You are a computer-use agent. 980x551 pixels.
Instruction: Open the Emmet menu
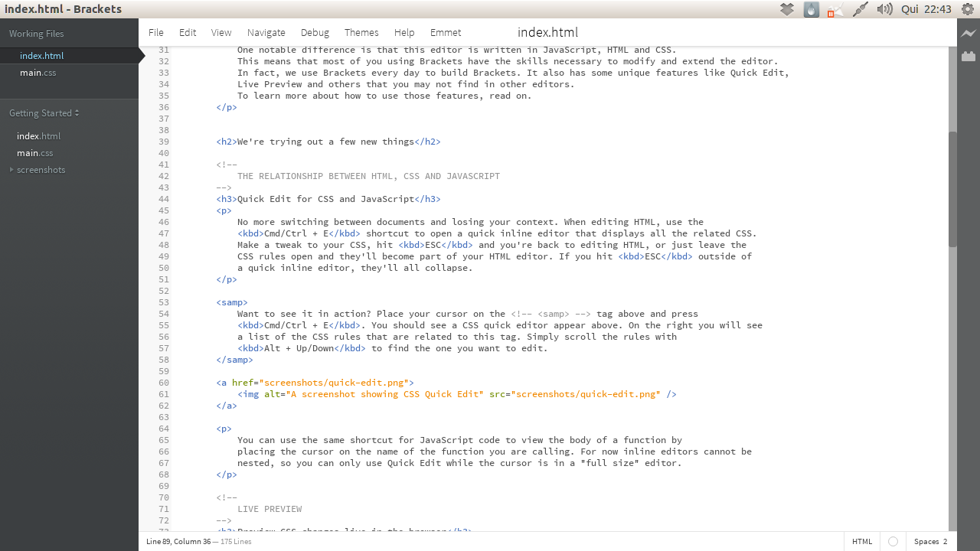point(446,33)
